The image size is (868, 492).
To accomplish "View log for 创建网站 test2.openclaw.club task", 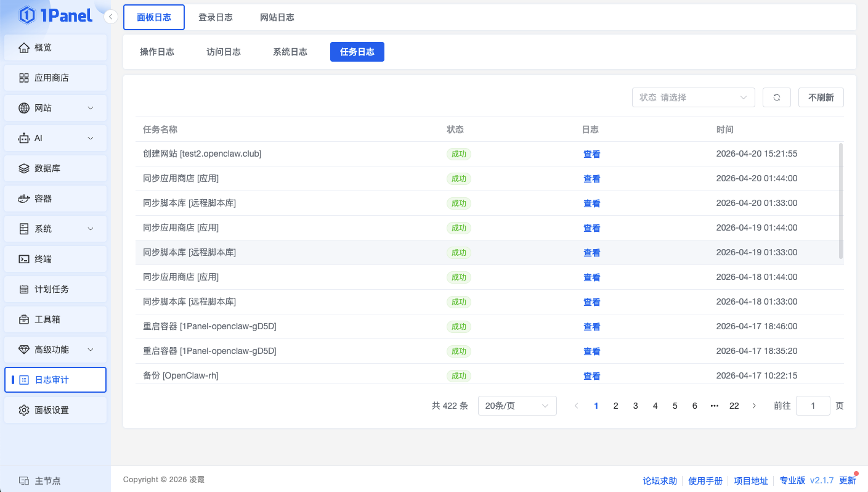I will coord(591,154).
